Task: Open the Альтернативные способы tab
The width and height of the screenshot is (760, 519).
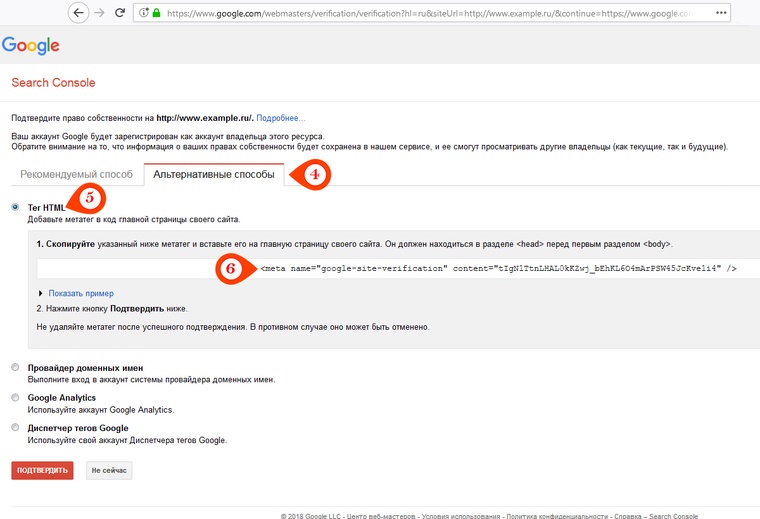Action: tap(214, 175)
